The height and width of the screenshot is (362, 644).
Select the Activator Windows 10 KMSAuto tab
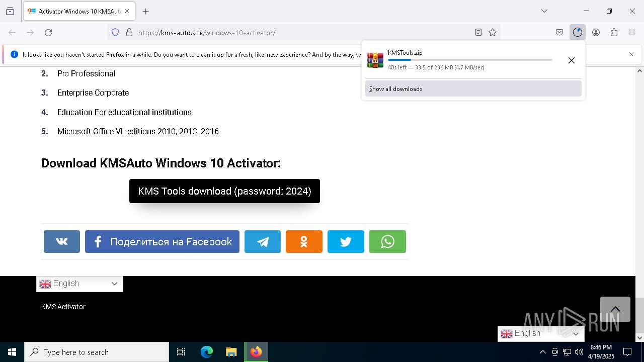pos(79,11)
